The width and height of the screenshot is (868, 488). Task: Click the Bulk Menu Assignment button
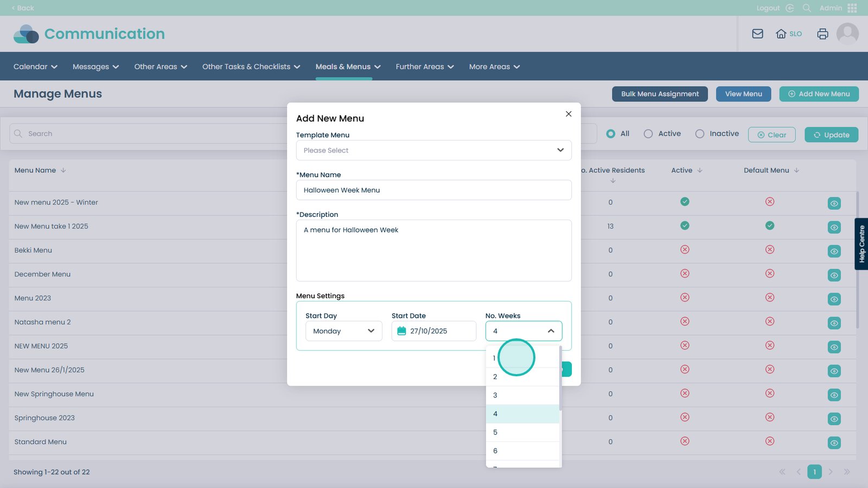[x=660, y=94]
